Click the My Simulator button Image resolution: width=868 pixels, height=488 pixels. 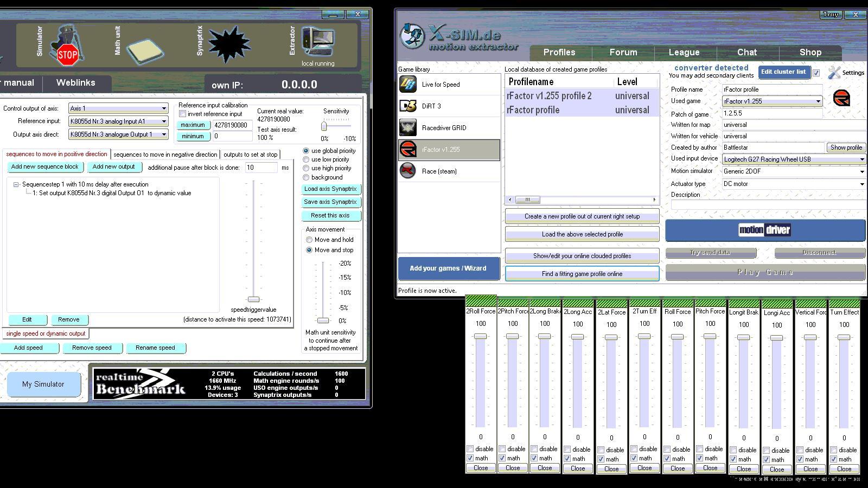tap(43, 384)
